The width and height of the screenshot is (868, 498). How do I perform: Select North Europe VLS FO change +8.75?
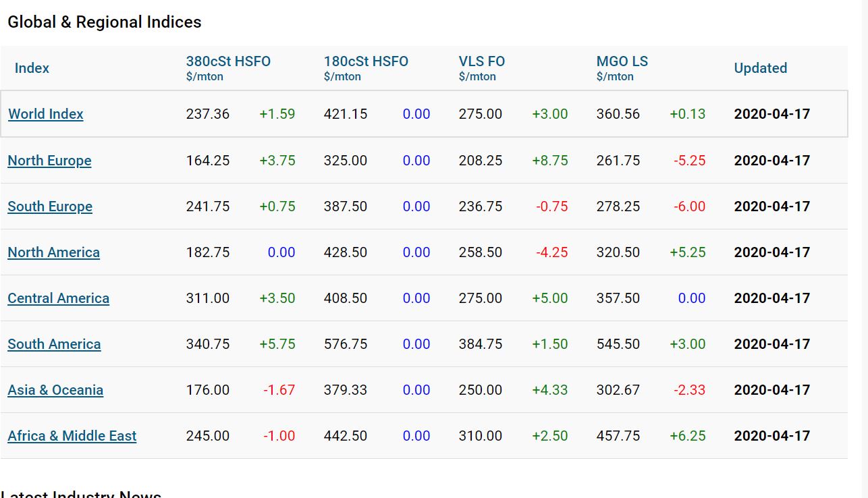point(550,161)
